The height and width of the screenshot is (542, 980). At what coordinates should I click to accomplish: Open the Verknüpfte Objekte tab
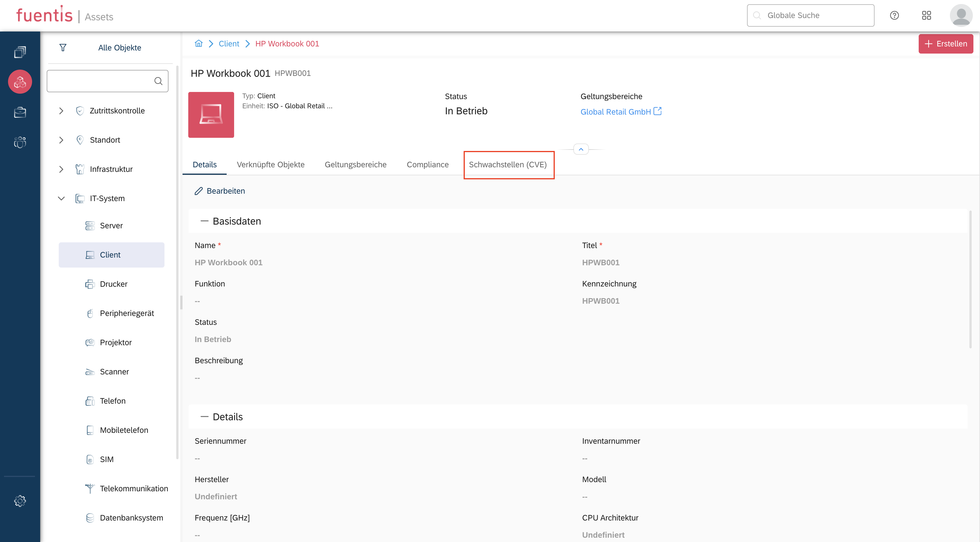click(271, 165)
